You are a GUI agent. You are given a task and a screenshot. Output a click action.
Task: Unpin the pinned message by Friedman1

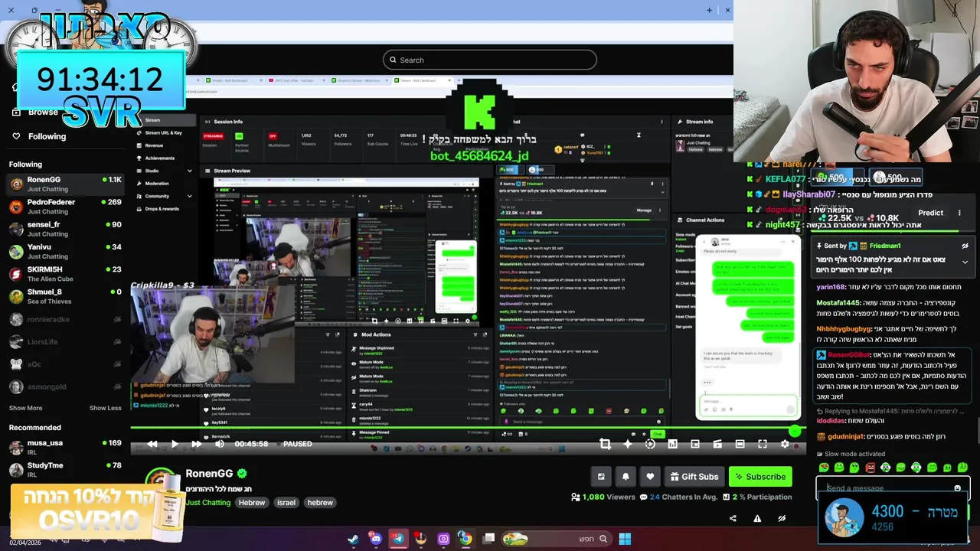[965, 246]
